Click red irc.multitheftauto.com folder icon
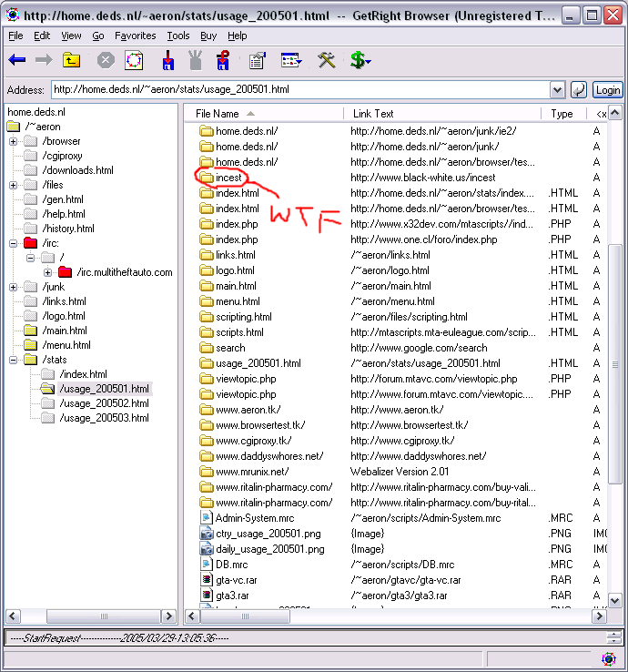The width and height of the screenshot is (628, 672). [x=66, y=272]
